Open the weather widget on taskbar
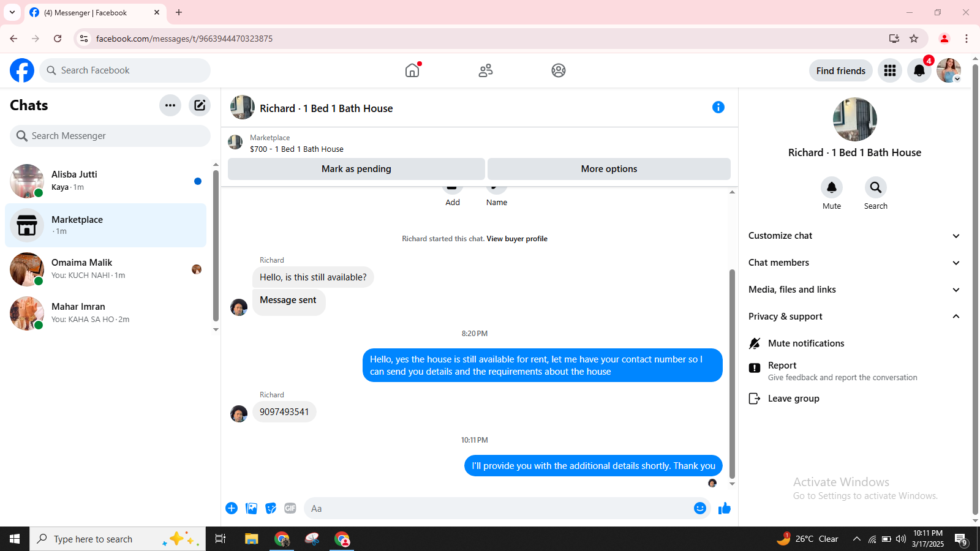Screen dimensions: 980x551 (x=807, y=539)
